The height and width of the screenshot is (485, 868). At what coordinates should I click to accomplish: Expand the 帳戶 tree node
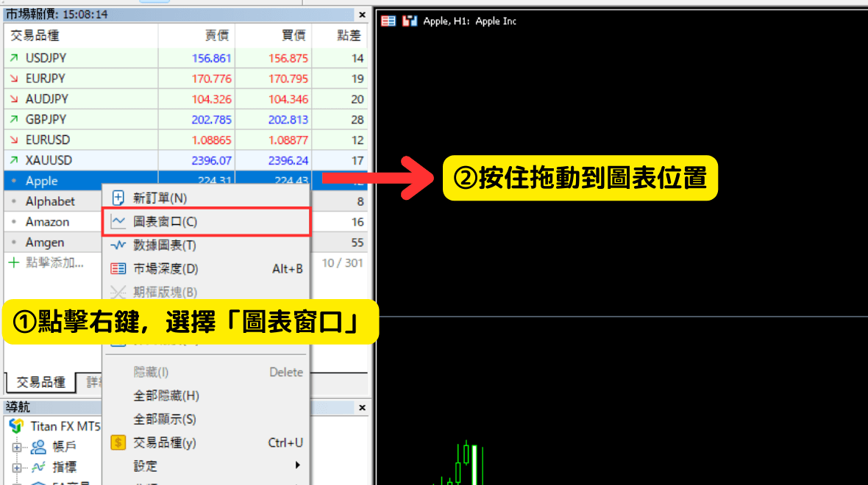point(17,447)
